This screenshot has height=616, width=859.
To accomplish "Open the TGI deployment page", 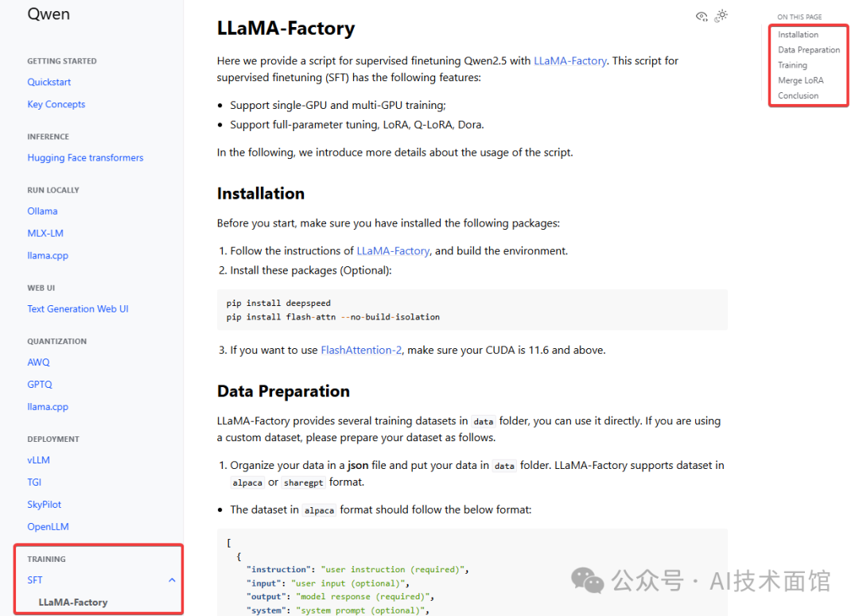I will coord(34,482).
